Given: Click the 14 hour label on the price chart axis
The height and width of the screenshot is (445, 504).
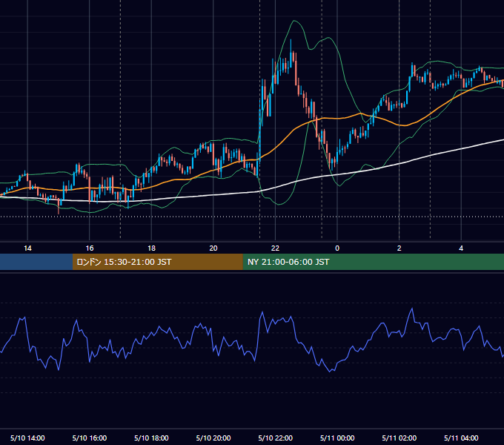Looking at the screenshot, I should coord(27,248).
